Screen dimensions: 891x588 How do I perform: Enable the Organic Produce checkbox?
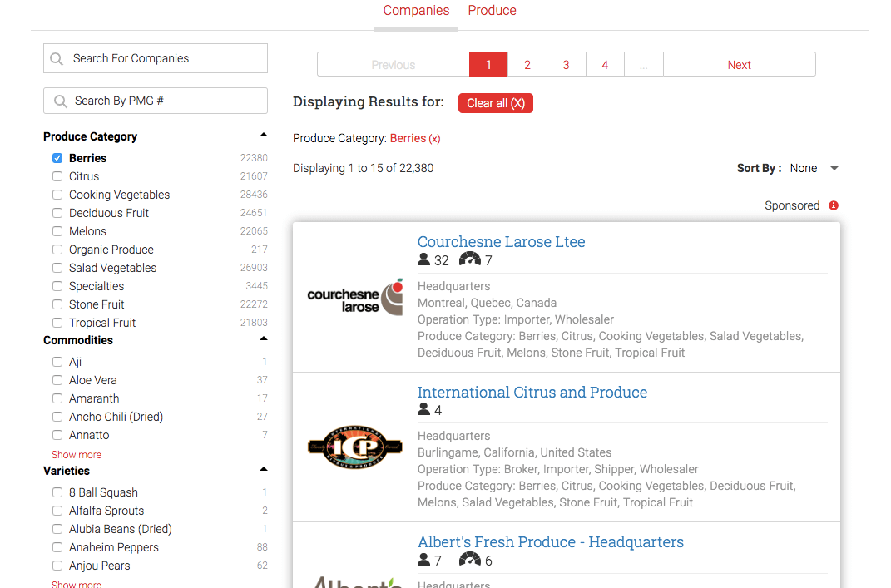(x=57, y=250)
